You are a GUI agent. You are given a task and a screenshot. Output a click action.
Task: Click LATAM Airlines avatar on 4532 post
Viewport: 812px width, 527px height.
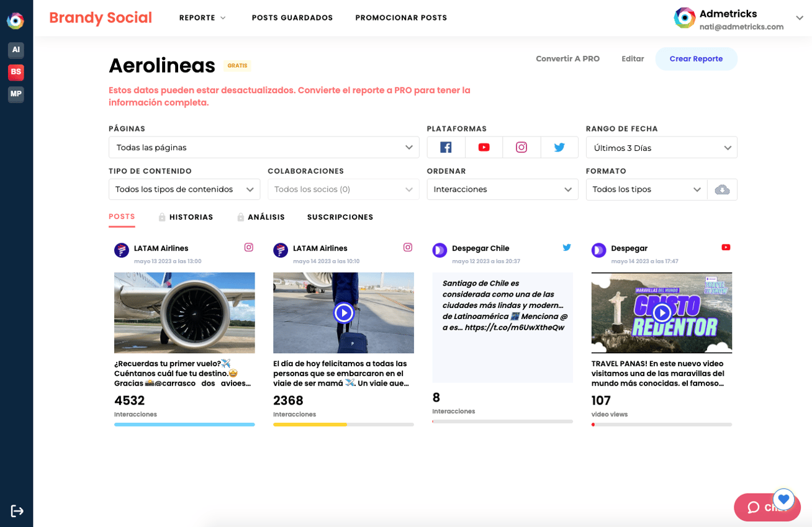[x=122, y=250]
